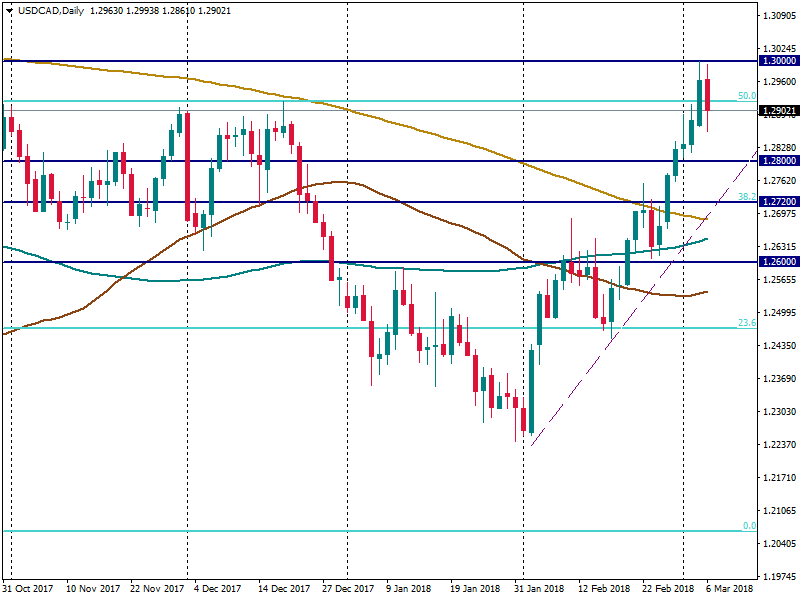This screenshot has height=600, width=800.
Task: Select the 1.30000 price level label
Action: (777, 61)
